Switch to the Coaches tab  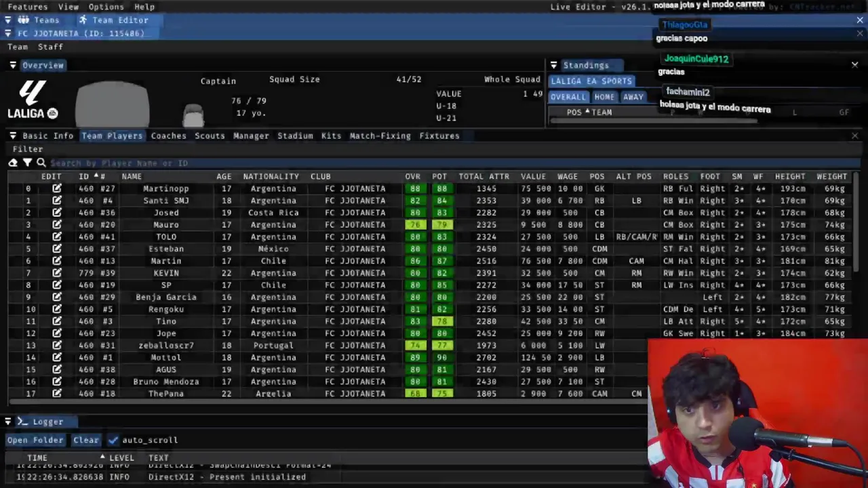coord(169,136)
